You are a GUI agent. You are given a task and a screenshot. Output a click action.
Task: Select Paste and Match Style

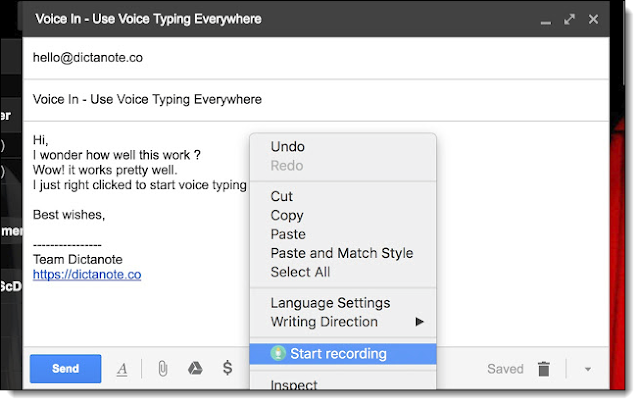coord(341,253)
